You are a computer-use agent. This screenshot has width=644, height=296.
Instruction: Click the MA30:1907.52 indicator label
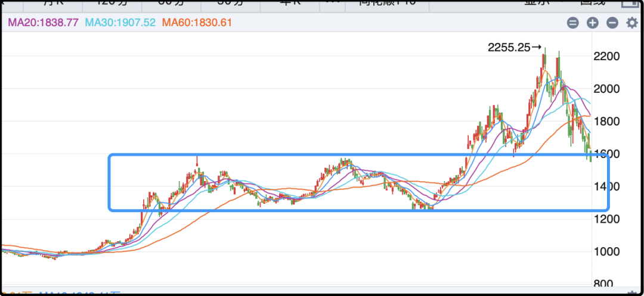tap(120, 23)
